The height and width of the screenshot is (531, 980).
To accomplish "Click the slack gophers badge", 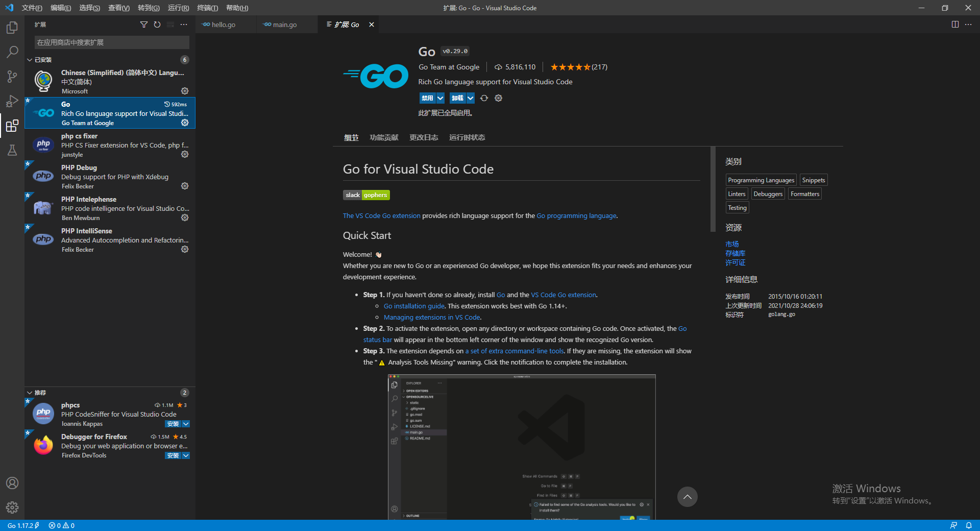I will click(x=366, y=195).
